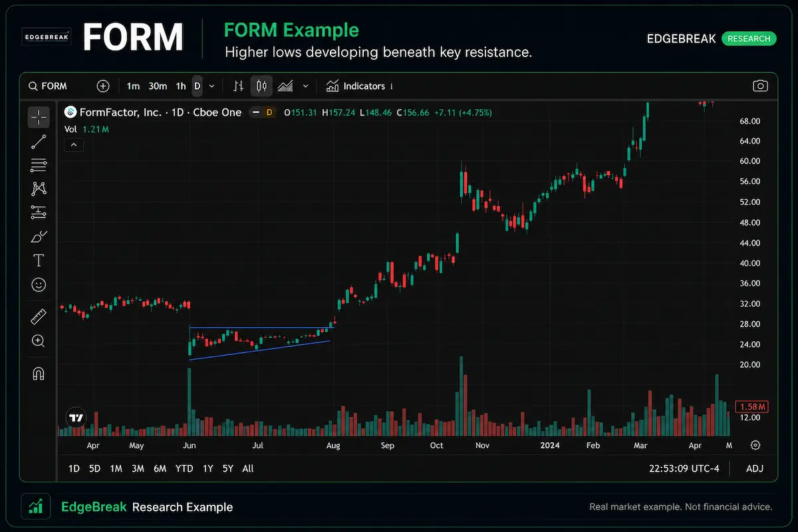Open the emoji icons tool
The height and width of the screenshot is (532, 798).
(x=39, y=285)
